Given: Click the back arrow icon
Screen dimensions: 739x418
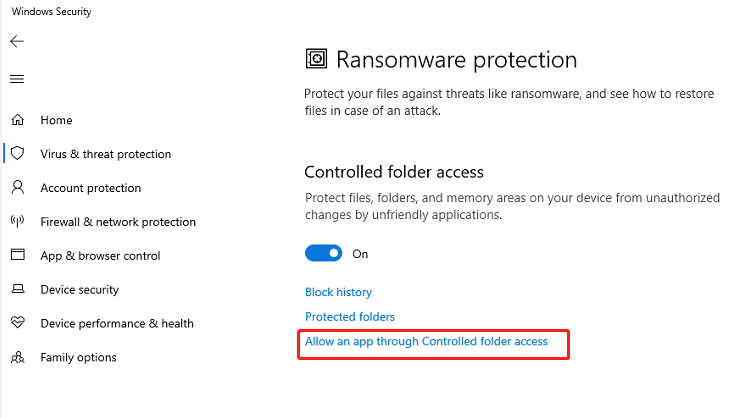Looking at the screenshot, I should 17,41.
